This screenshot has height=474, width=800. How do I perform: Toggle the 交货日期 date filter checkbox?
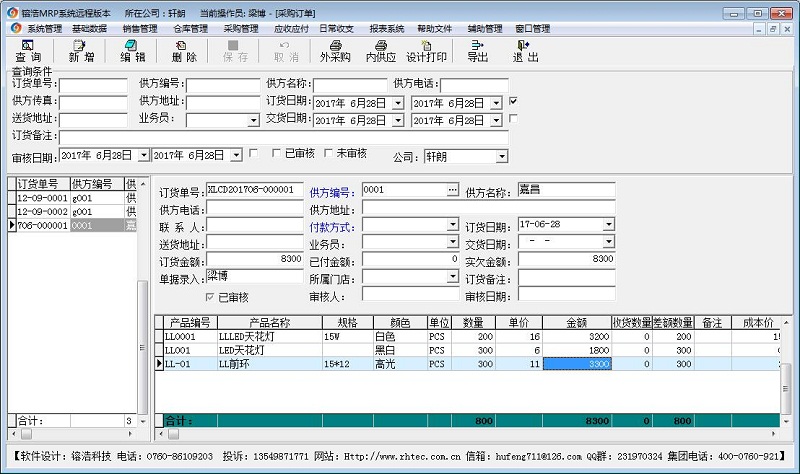(513, 118)
